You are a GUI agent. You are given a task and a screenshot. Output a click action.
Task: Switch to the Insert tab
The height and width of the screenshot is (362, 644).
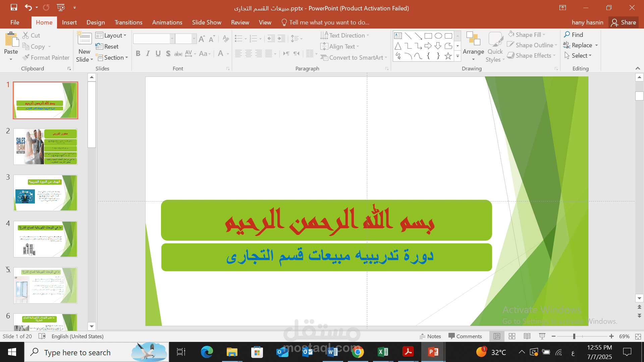(69, 22)
